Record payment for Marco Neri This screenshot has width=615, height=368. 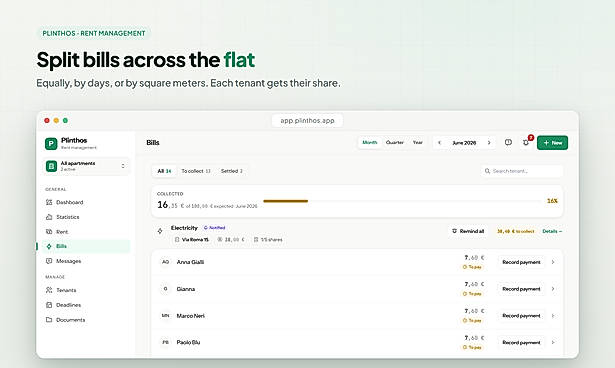coord(521,315)
